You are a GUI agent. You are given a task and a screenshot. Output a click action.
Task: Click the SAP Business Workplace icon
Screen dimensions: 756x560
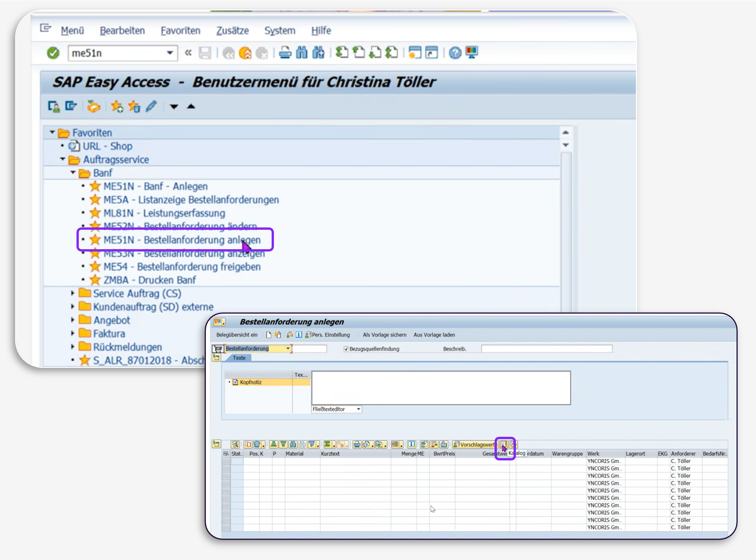click(x=94, y=107)
